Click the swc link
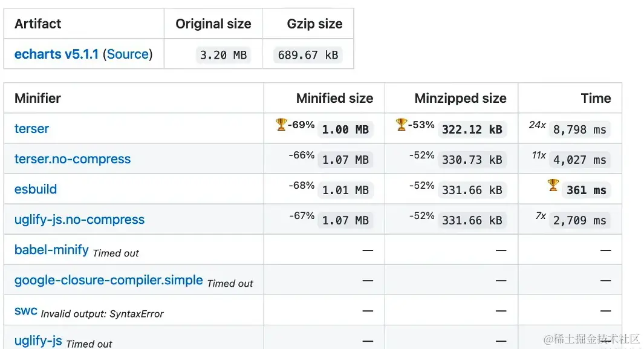 pyautogui.click(x=26, y=311)
